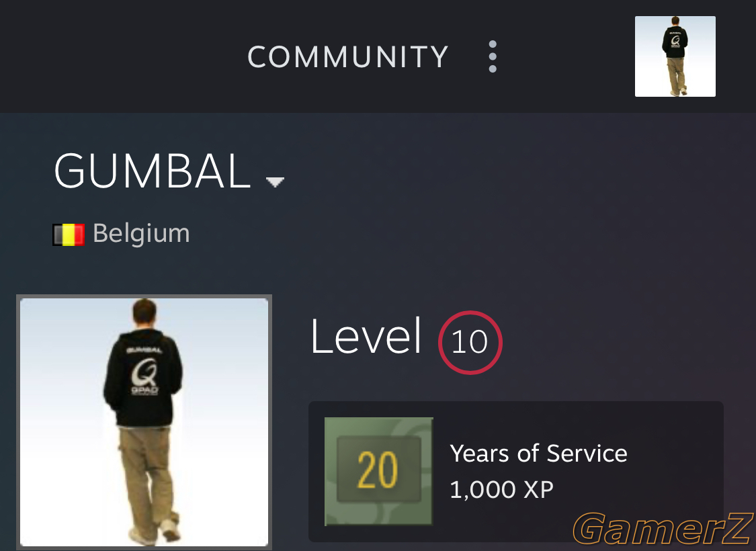Click the head of the person in large avatar

(144, 312)
